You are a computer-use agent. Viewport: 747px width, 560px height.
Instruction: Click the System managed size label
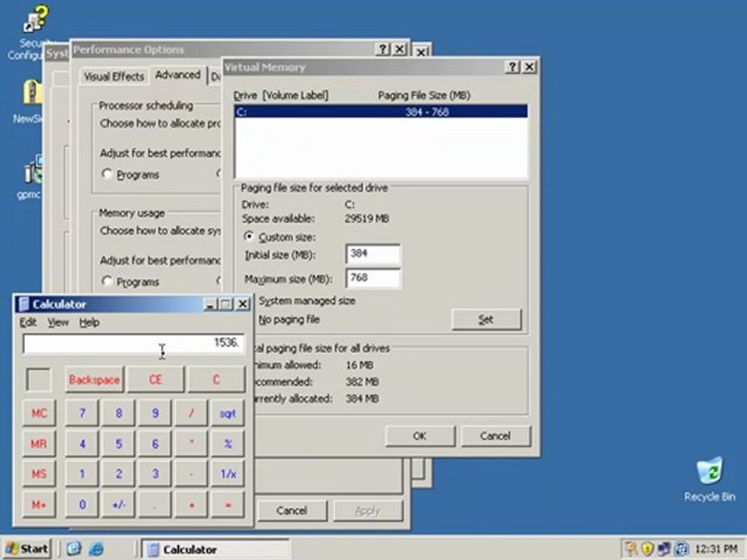307,301
